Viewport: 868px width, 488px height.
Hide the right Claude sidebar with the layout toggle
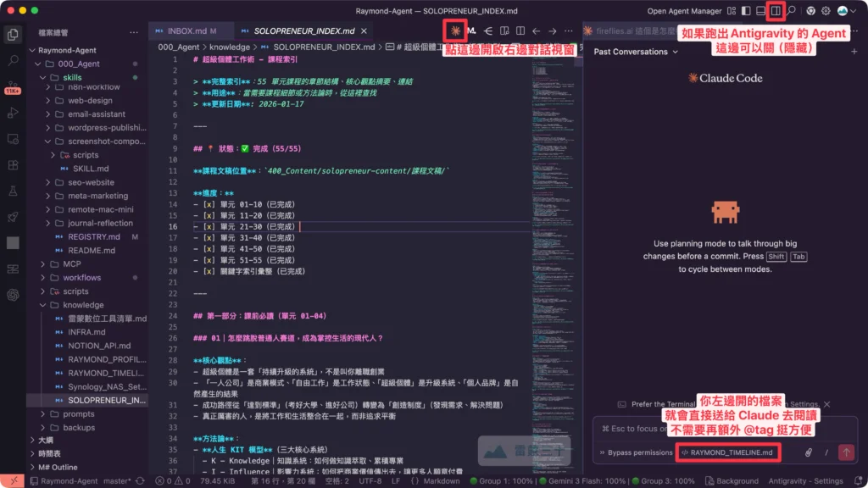pyautogui.click(x=777, y=10)
